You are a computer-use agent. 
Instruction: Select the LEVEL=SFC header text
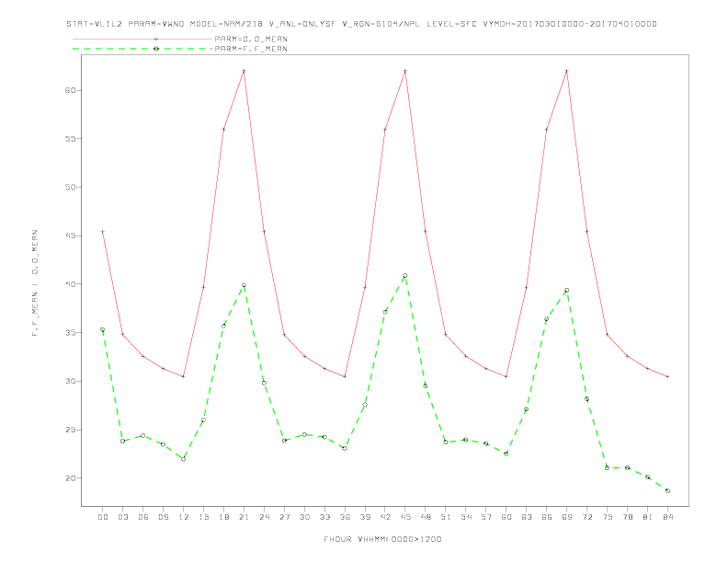pyautogui.click(x=451, y=24)
